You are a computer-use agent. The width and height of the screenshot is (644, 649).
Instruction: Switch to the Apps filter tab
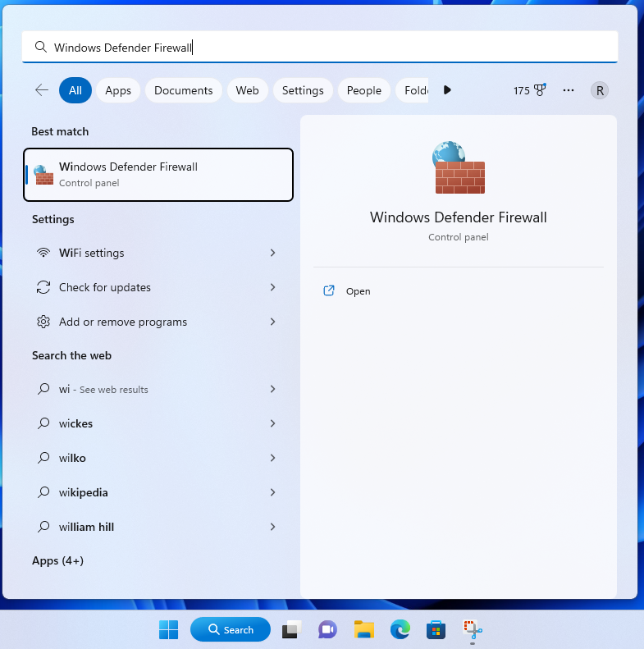(x=118, y=90)
